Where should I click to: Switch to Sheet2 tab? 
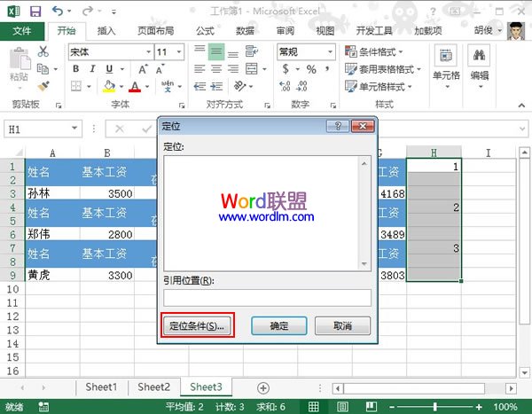pyautogui.click(x=153, y=387)
